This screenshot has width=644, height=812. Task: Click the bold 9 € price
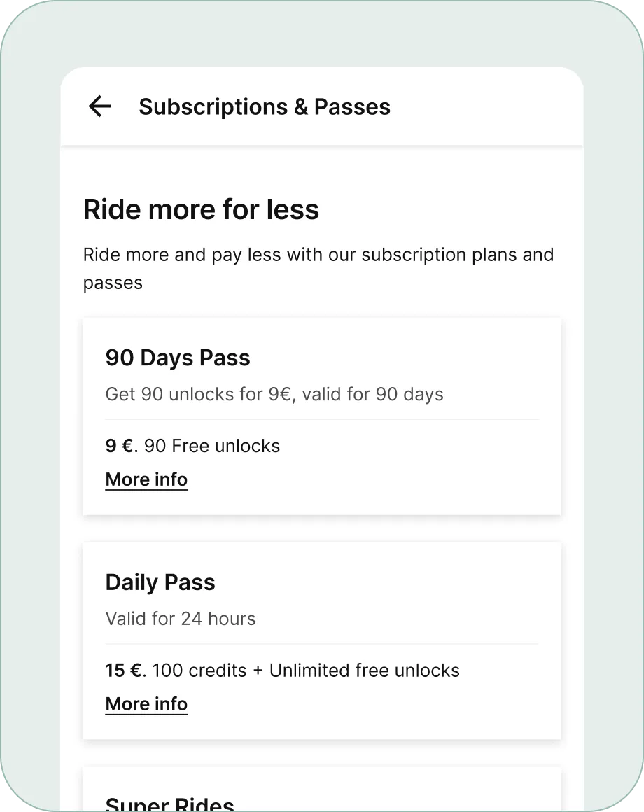point(118,446)
